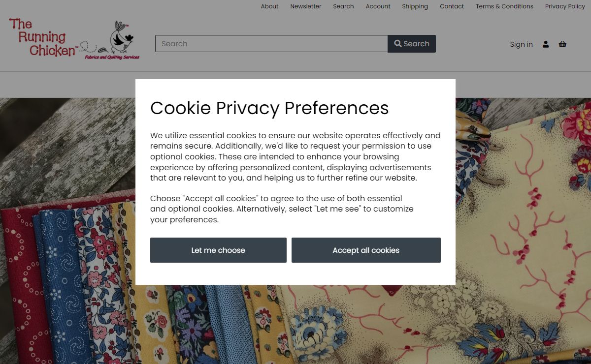The height and width of the screenshot is (364, 591).
Task: Click the Sign in link
Action: [521, 44]
